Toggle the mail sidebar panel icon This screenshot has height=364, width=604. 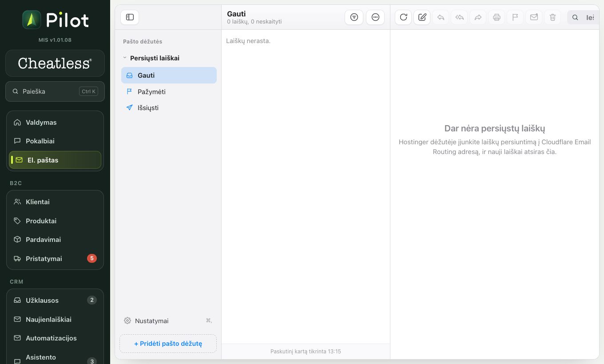130,17
